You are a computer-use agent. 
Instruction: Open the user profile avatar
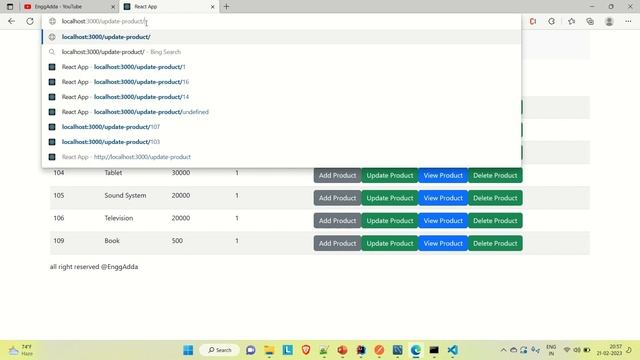pos(609,21)
